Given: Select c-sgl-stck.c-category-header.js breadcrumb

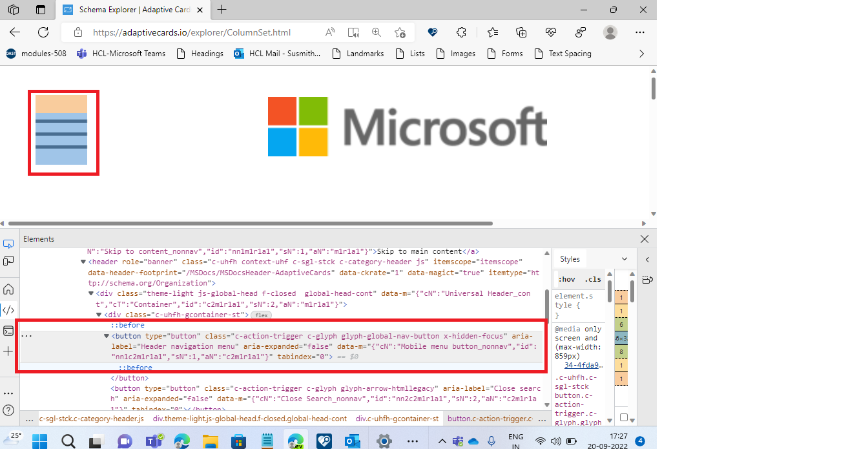Looking at the screenshot, I should tap(92, 419).
